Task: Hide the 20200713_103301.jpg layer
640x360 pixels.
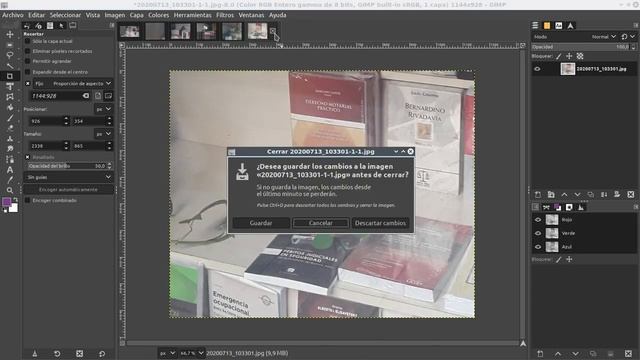Action: click(x=537, y=69)
